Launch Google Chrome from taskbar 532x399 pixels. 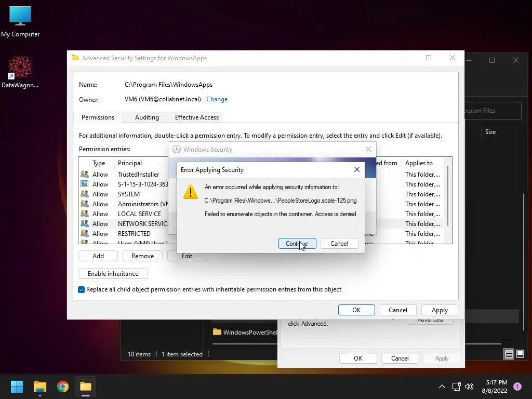coord(63,387)
